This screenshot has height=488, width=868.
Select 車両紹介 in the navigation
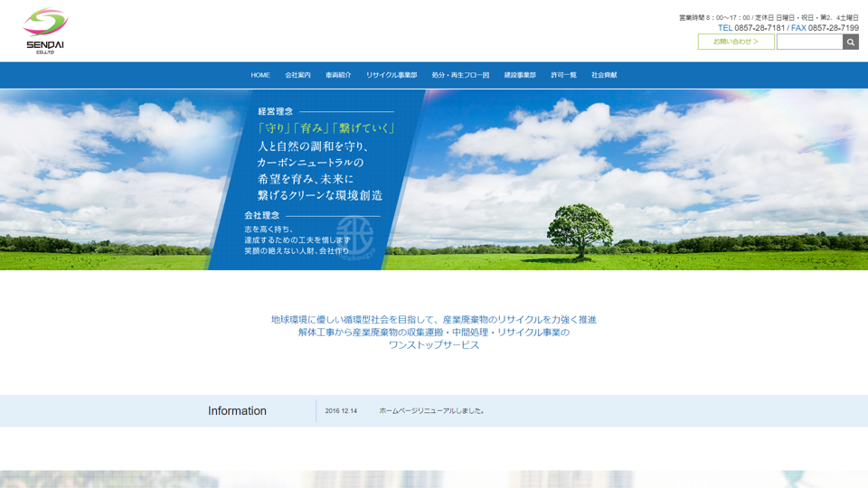coord(338,75)
